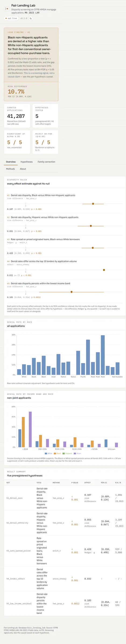The height and width of the screenshot is (644, 126).
Task: Click the H4 lender effect estimate dot
Action: click(104, 270)
